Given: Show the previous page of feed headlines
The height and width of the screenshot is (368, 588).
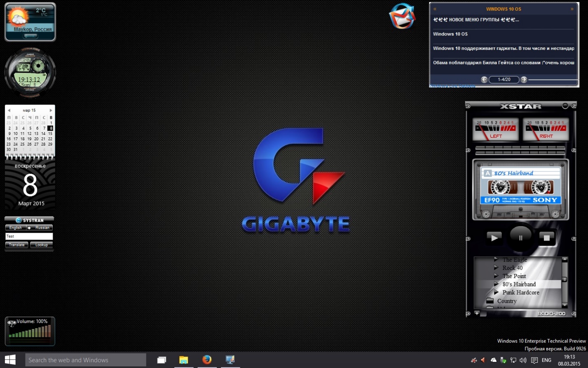Looking at the screenshot, I should (x=484, y=80).
